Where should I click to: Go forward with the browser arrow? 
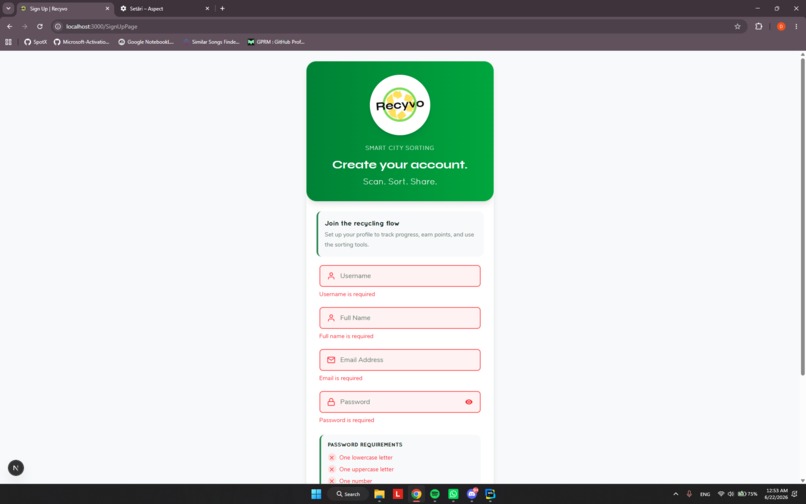(25, 26)
